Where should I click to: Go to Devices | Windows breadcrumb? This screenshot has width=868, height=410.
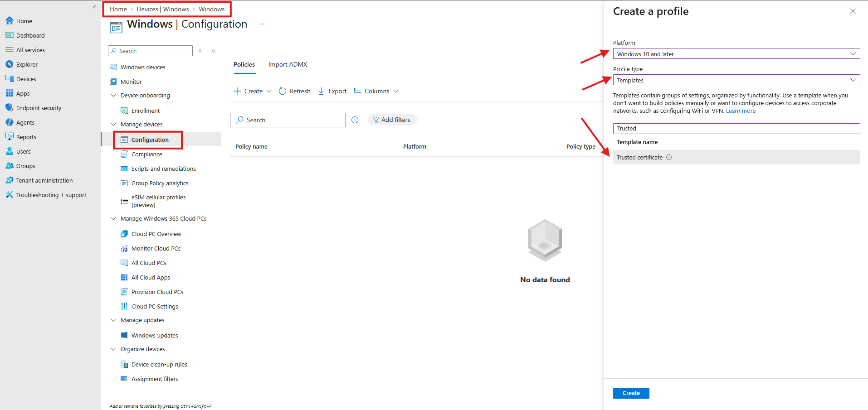(163, 9)
